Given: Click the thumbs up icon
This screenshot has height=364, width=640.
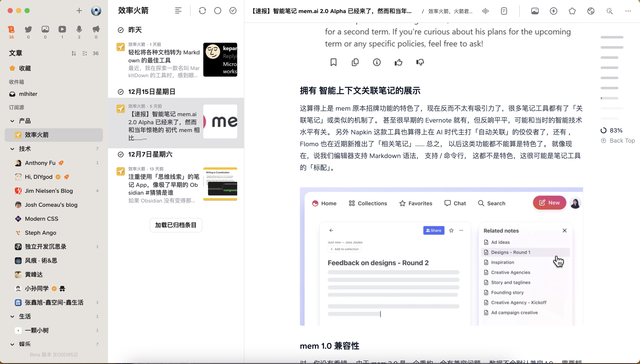Looking at the screenshot, I should coord(398,62).
